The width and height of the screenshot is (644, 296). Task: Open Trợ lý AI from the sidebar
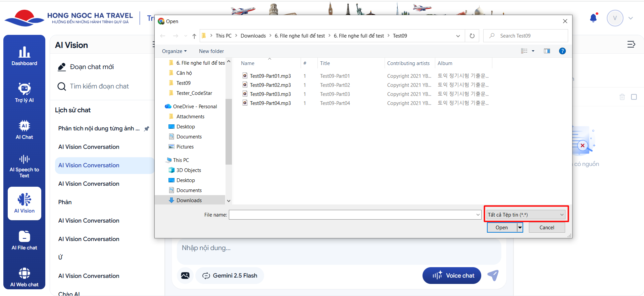[24, 93]
